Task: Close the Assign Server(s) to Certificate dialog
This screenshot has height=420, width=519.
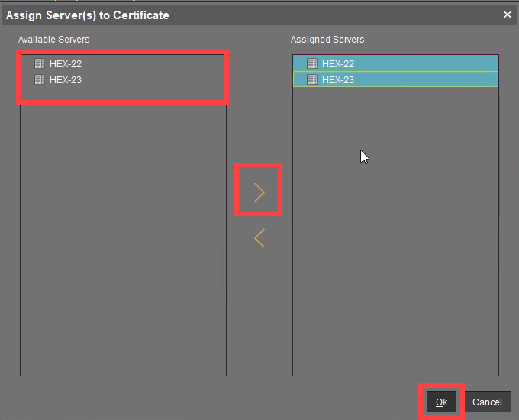Action: coord(508,15)
